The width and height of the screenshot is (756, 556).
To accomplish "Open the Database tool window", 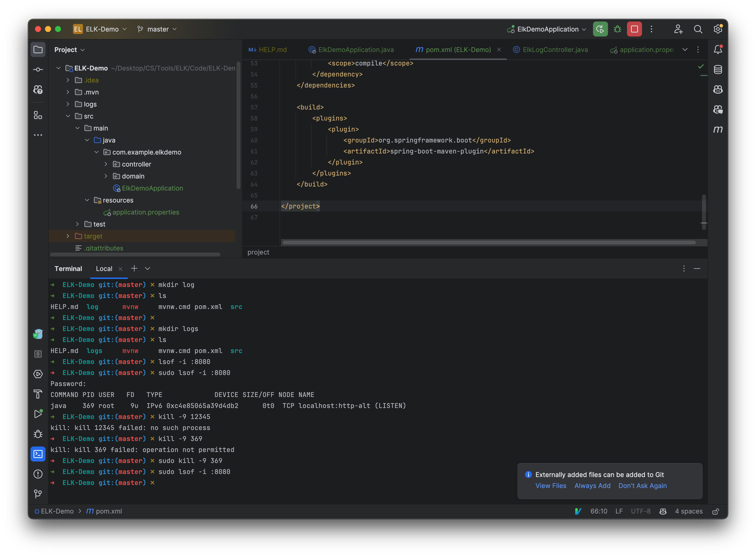I will [718, 70].
